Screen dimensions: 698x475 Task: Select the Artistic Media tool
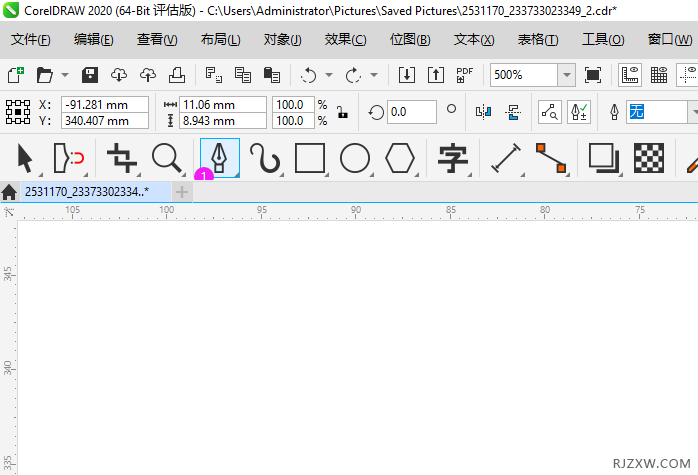pos(265,158)
